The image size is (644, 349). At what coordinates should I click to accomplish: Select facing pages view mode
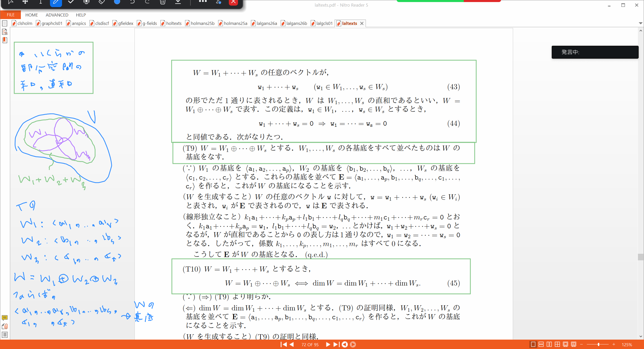click(549, 344)
